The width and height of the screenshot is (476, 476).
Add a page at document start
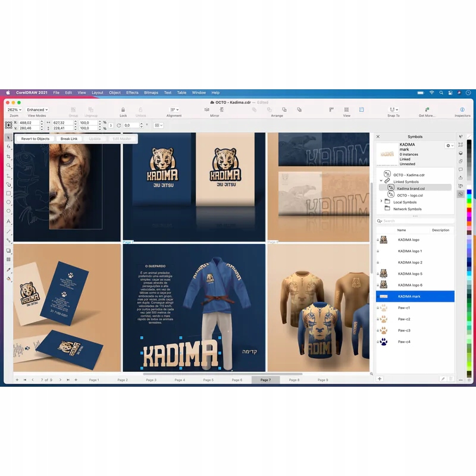coord(17,380)
